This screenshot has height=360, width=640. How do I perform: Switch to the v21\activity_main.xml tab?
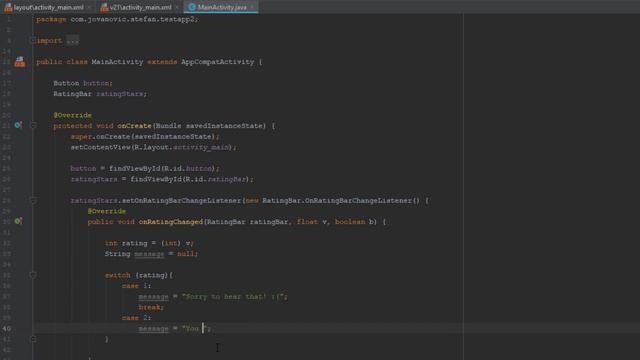pos(140,7)
